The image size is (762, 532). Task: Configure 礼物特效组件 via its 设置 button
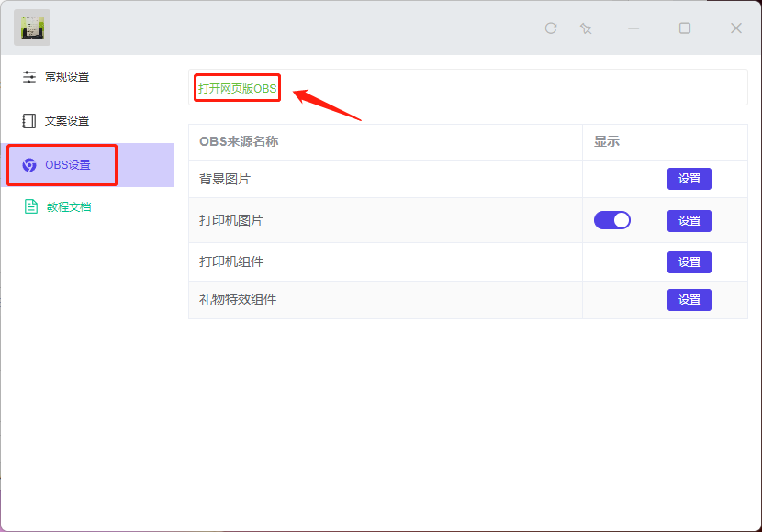coord(689,300)
